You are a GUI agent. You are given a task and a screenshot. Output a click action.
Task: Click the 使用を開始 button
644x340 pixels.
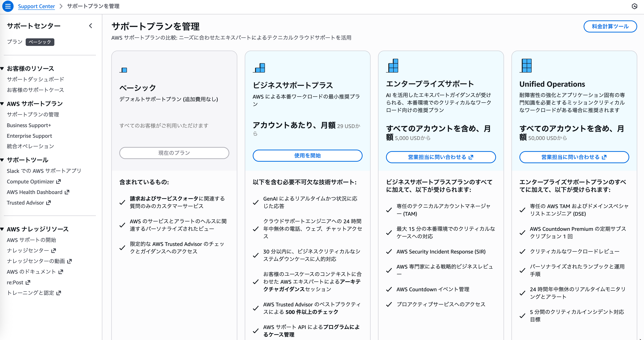307,156
